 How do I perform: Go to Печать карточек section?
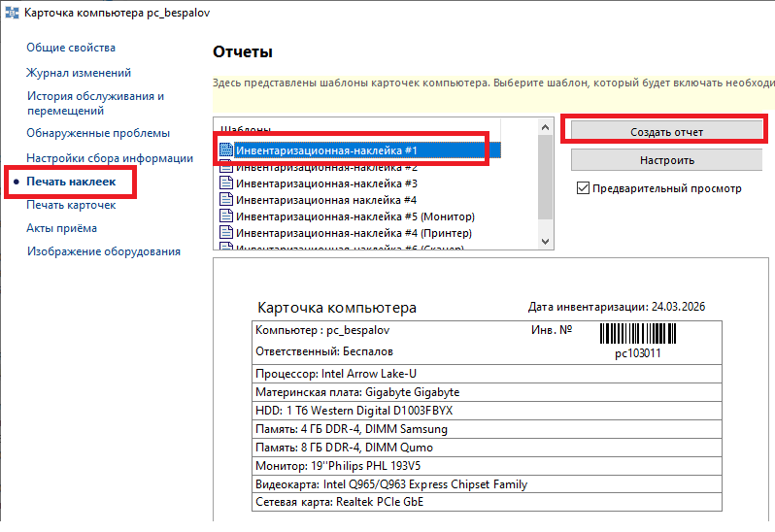71,205
